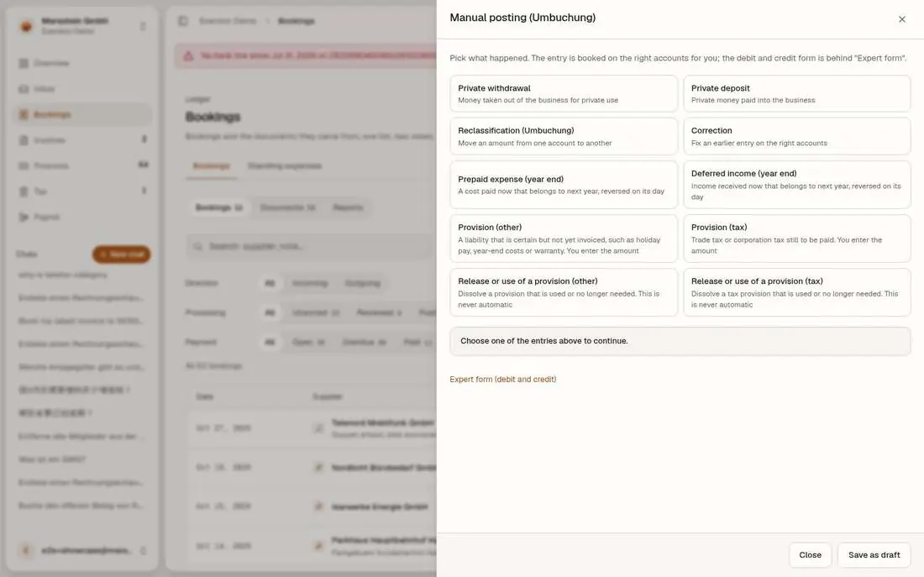This screenshot has width=924, height=577.
Task: Click the Manual posting (Umbuchung) title
Action: click(x=522, y=18)
